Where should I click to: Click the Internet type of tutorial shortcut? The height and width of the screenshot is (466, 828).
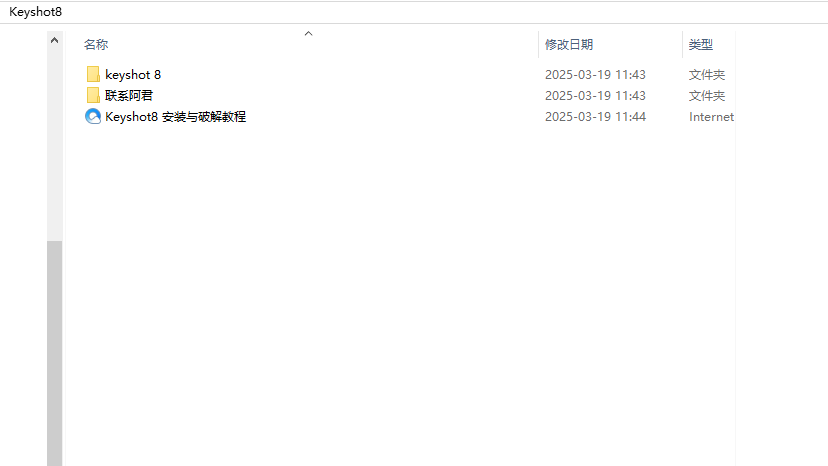coord(711,117)
